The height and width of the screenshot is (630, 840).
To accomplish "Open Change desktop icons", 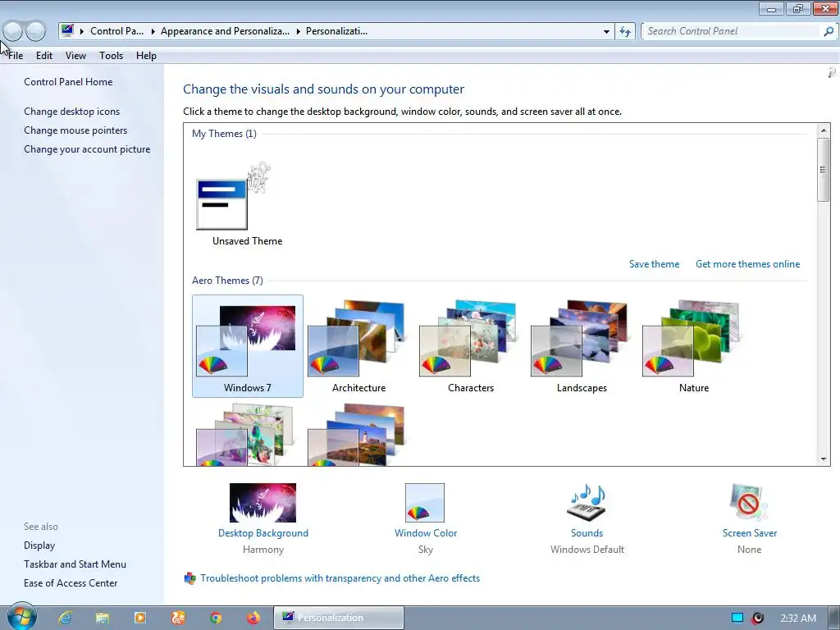I will 72,112.
